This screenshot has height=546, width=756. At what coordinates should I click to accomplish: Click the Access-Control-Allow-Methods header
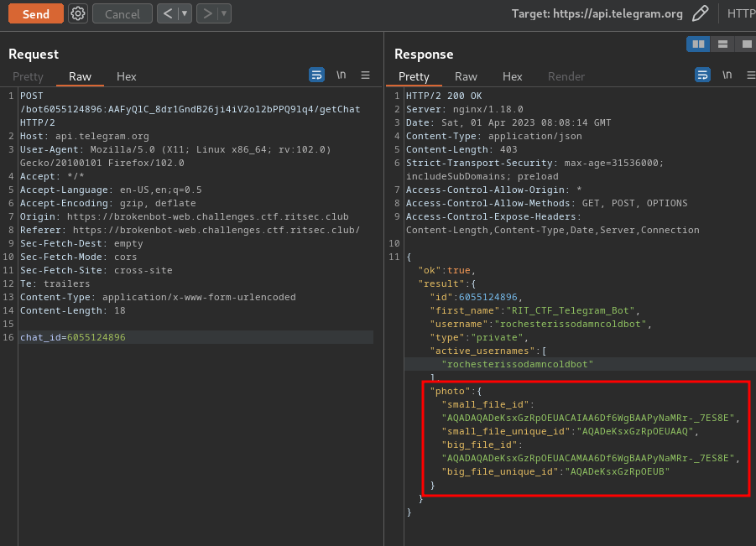(547, 203)
